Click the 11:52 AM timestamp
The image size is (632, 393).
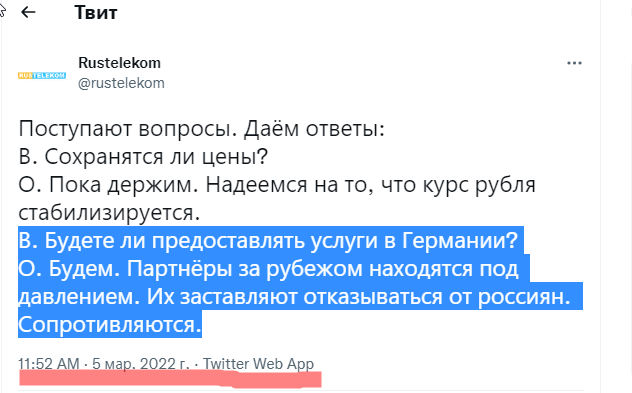click(x=49, y=364)
